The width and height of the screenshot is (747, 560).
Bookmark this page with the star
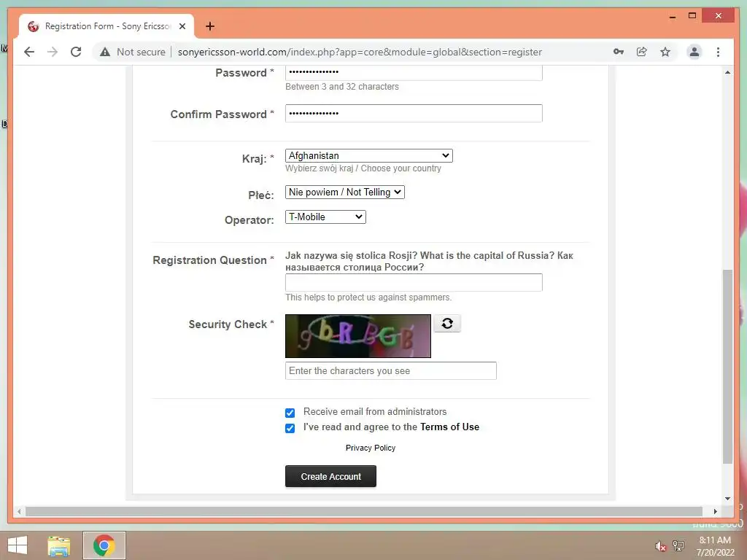(x=665, y=52)
